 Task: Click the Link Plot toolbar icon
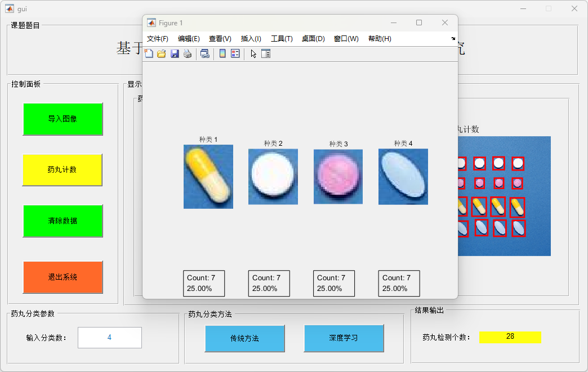click(x=204, y=53)
